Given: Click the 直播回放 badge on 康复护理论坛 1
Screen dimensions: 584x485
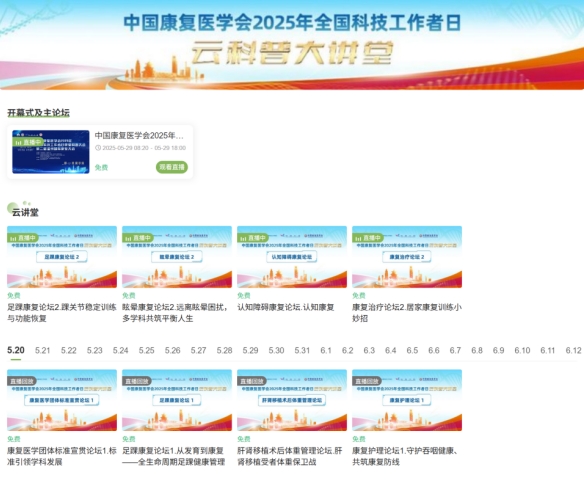Looking at the screenshot, I should pos(367,381).
